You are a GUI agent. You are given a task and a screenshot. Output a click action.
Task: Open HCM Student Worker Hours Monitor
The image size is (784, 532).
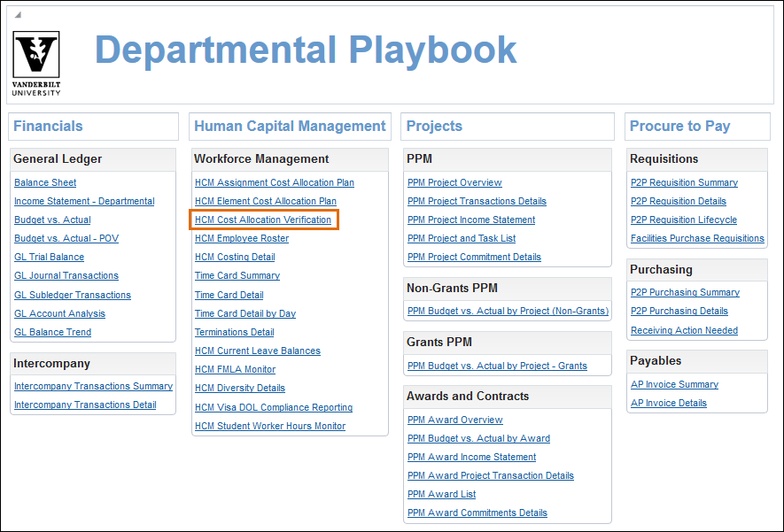point(270,426)
